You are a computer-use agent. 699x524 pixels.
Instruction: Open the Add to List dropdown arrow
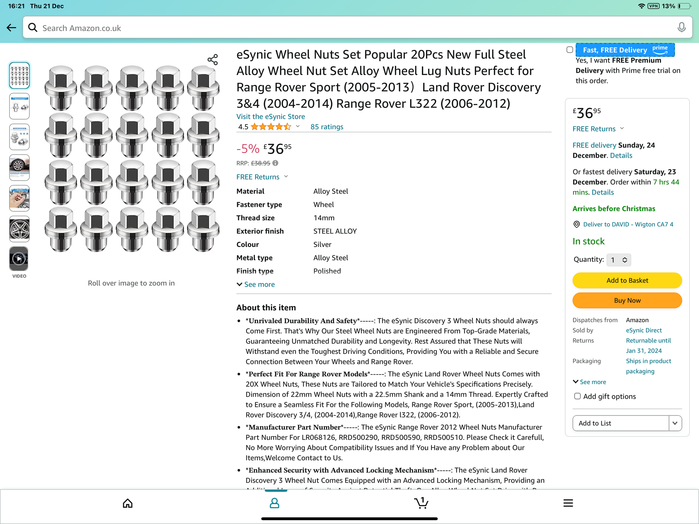[x=675, y=423]
